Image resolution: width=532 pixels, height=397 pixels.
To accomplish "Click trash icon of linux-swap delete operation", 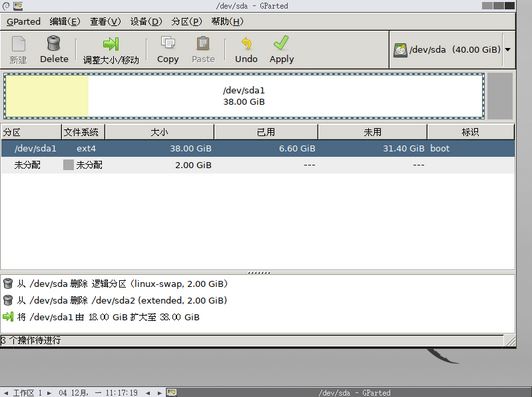I will [x=8, y=283].
